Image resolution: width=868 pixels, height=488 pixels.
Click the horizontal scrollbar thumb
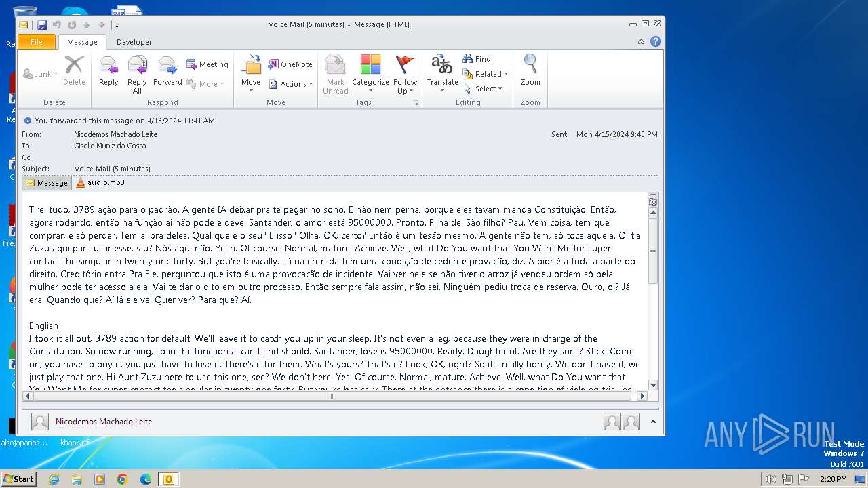coord(332,396)
